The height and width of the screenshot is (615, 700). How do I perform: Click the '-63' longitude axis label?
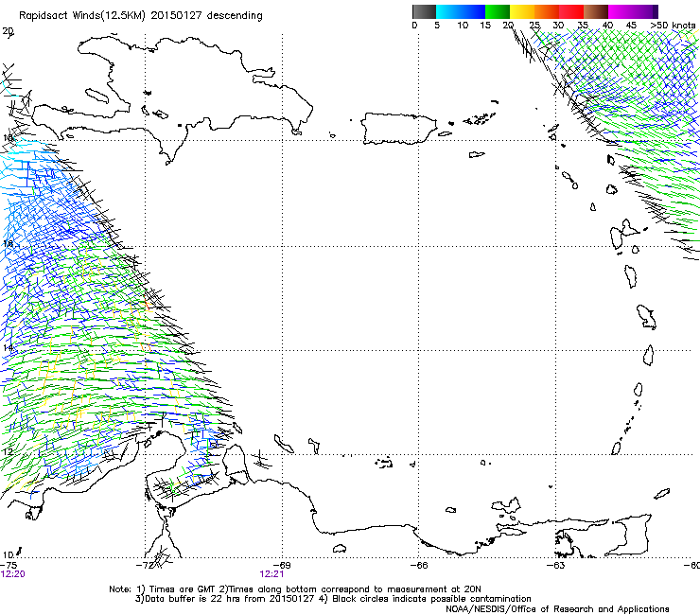556,565
